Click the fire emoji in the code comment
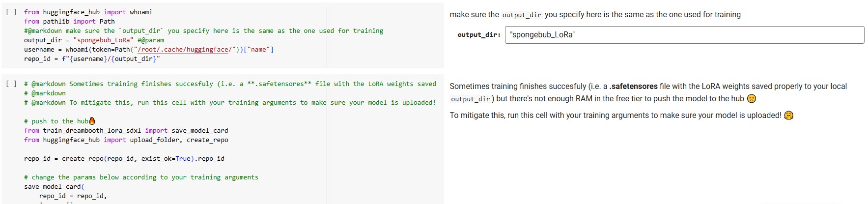Screen dimensions: 868x204 coord(92,121)
